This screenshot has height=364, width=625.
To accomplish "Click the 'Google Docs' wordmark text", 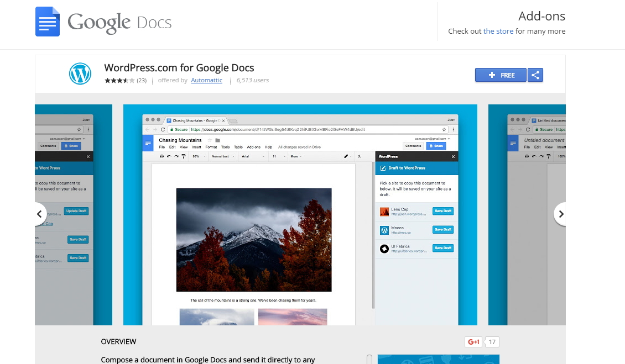I will (119, 22).
